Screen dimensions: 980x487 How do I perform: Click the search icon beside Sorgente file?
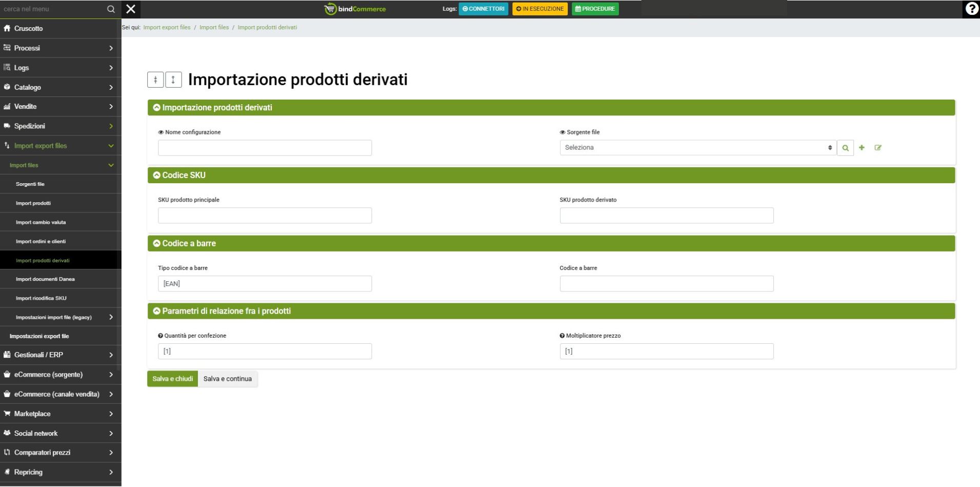point(845,148)
